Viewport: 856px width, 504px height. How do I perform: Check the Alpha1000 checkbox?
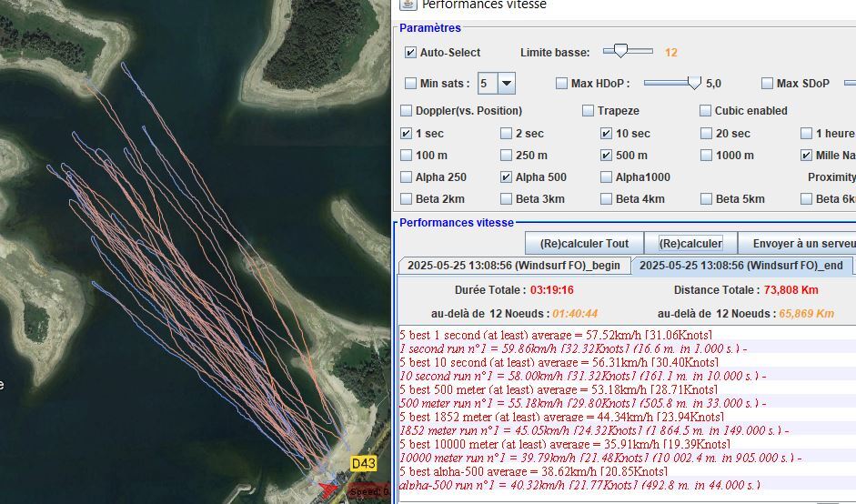pos(606,176)
